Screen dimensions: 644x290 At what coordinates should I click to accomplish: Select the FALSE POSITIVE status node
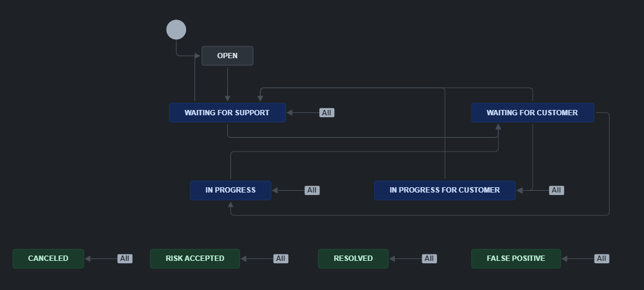coord(516,259)
